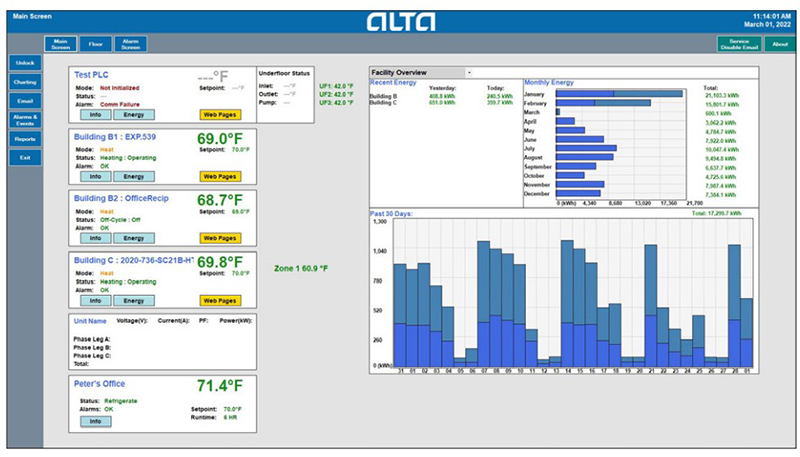
Task: Click the Zone 1 60.9 °F label
Action: tap(301, 268)
